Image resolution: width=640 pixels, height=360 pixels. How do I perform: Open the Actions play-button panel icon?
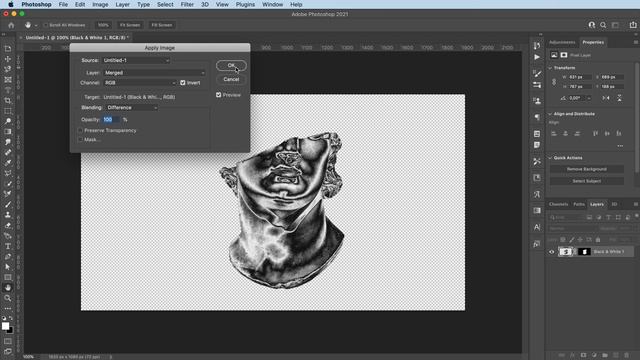point(537,57)
